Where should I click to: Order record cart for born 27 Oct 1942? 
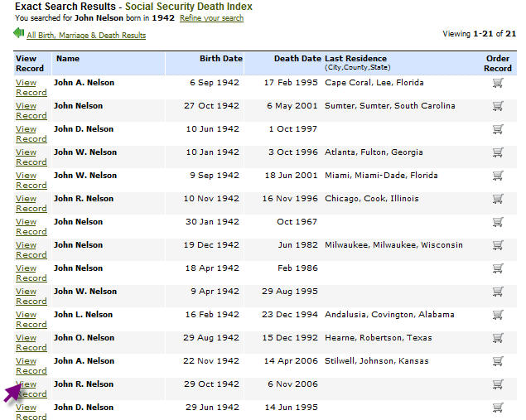(498, 106)
